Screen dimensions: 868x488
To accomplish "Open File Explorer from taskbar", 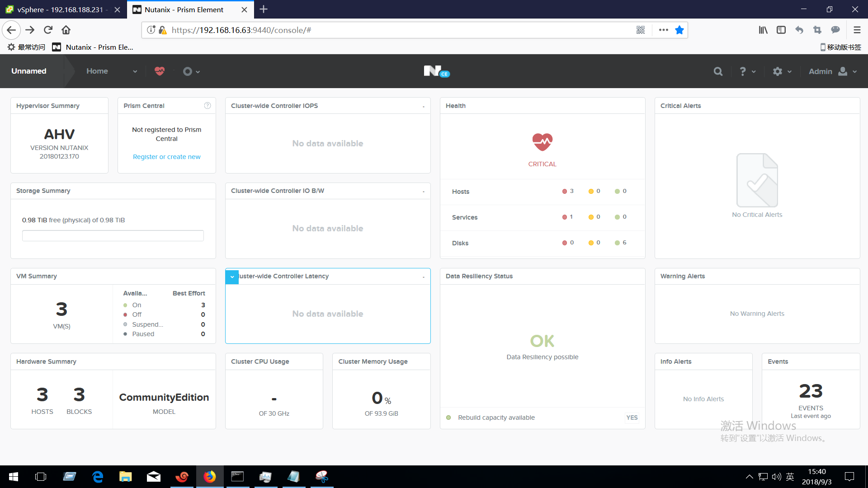I will tap(125, 477).
